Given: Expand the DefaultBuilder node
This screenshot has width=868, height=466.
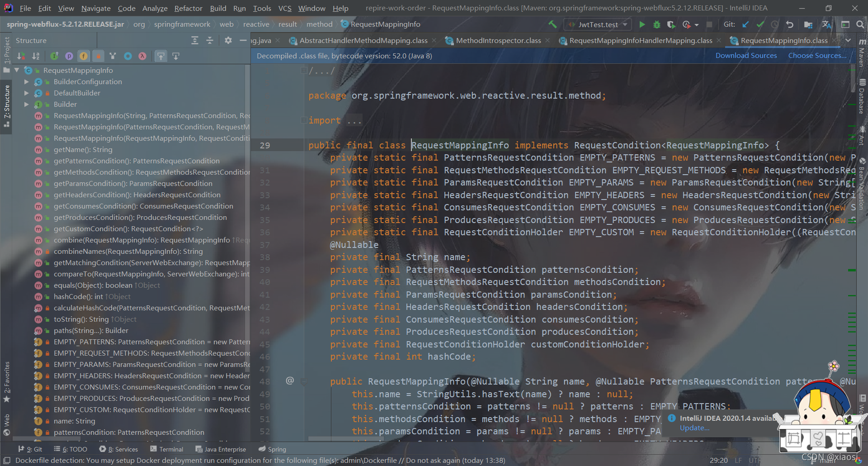Looking at the screenshot, I should click(x=27, y=93).
